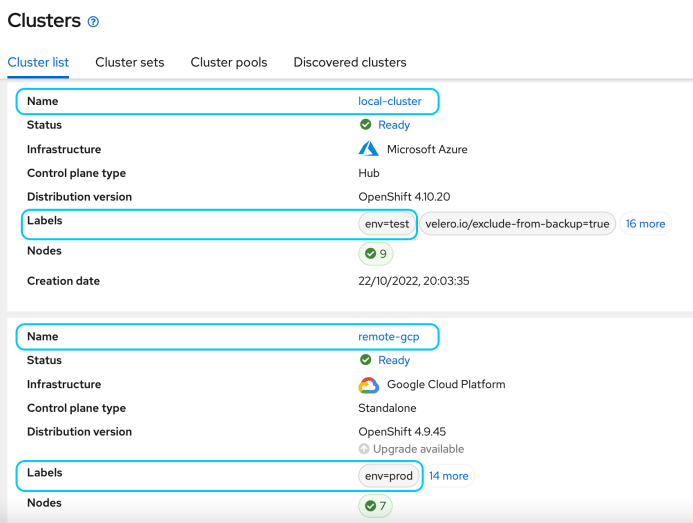
Task: Click the env=prod label chip
Action: [x=388, y=476]
